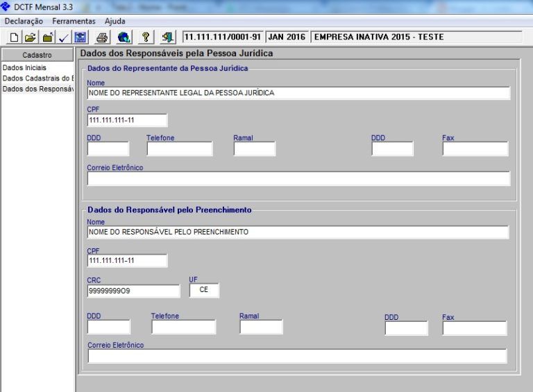This screenshot has width=533, height=392.
Task: Select Dados Iniciais in the sidebar
Action: point(24,68)
